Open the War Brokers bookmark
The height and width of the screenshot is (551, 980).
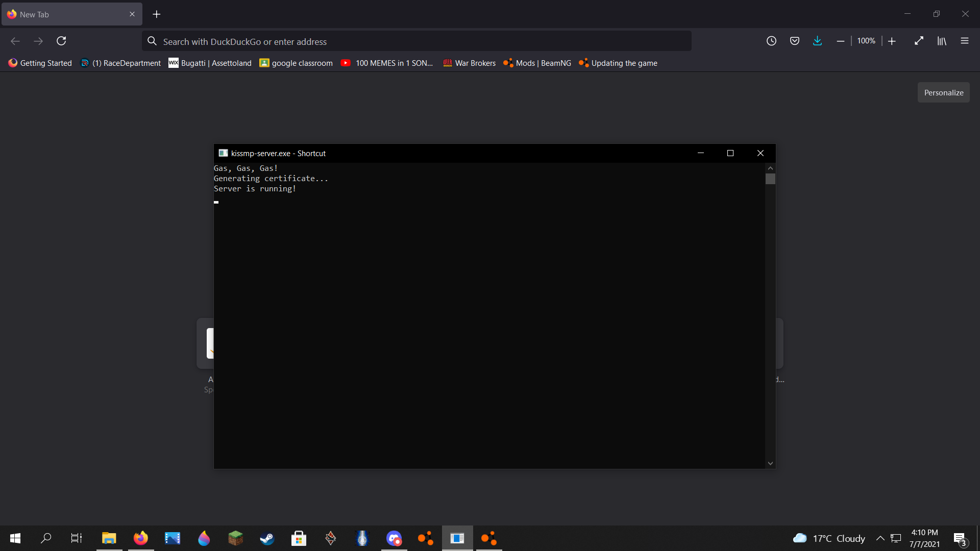click(x=470, y=63)
